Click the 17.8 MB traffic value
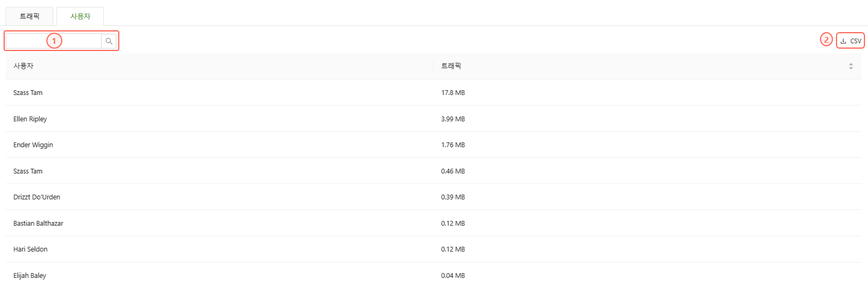 [453, 93]
